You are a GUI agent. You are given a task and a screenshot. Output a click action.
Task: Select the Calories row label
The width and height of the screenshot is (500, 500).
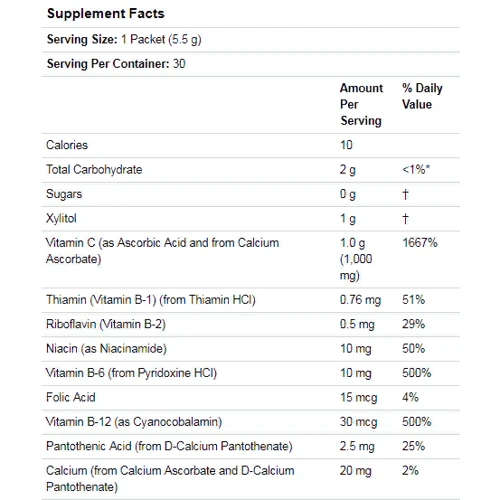(67, 145)
